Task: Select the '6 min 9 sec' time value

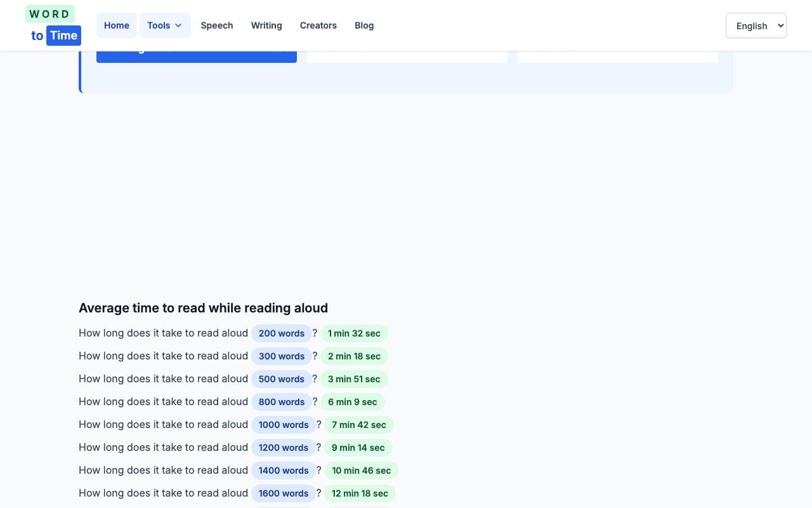Action: click(353, 402)
